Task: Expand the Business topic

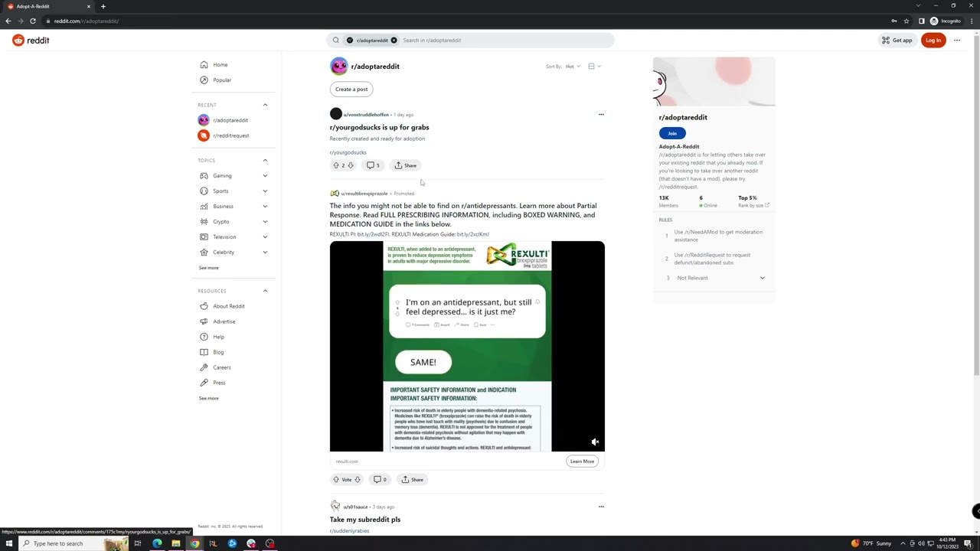Action: point(265,207)
